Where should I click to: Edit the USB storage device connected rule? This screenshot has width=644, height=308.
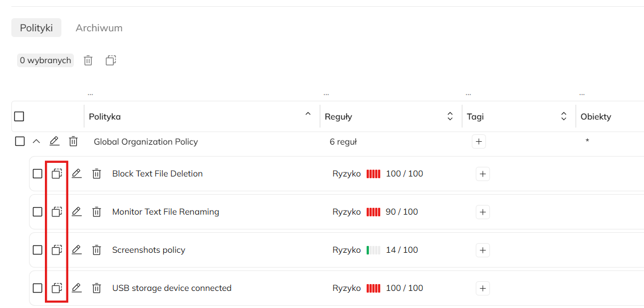point(77,288)
